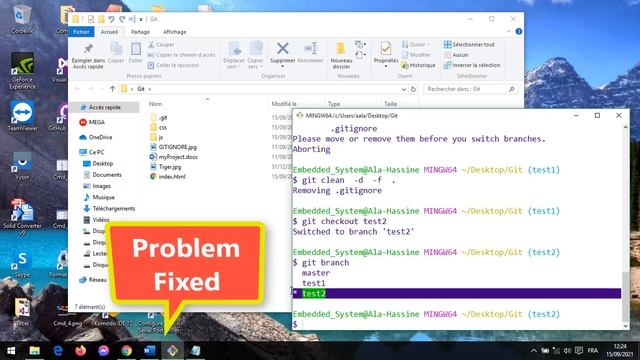This screenshot has width=640, height=360.
Task: Click the Copier ribbon icon
Action: (116, 49)
